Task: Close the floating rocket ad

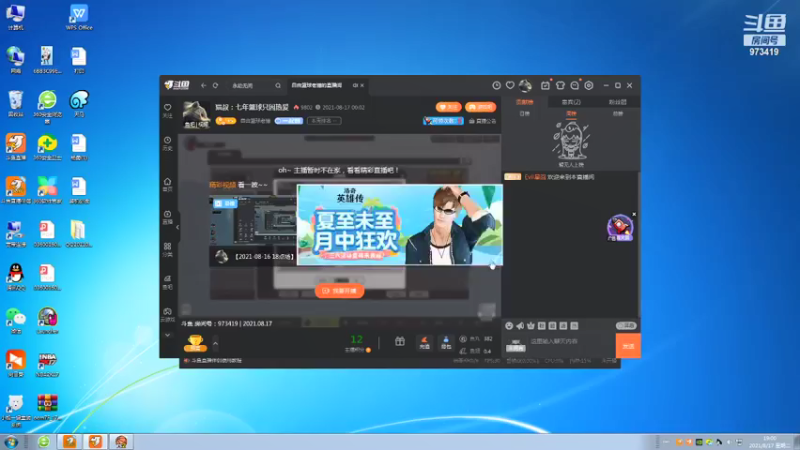Action: tap(634, 214)
